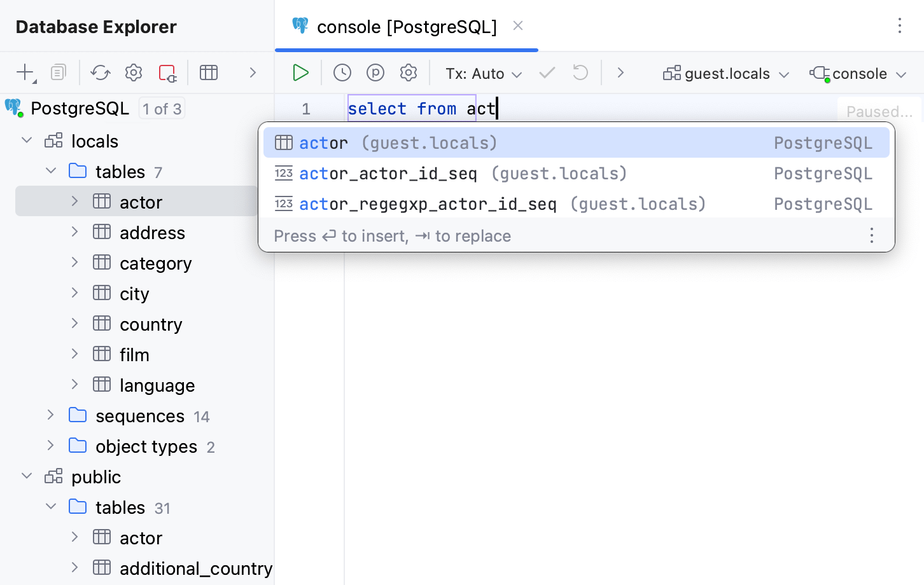The width and height of the screenshot is (924, 585).
Task: Click the red Deactivate data source icon
Action: tap(167, 73)
